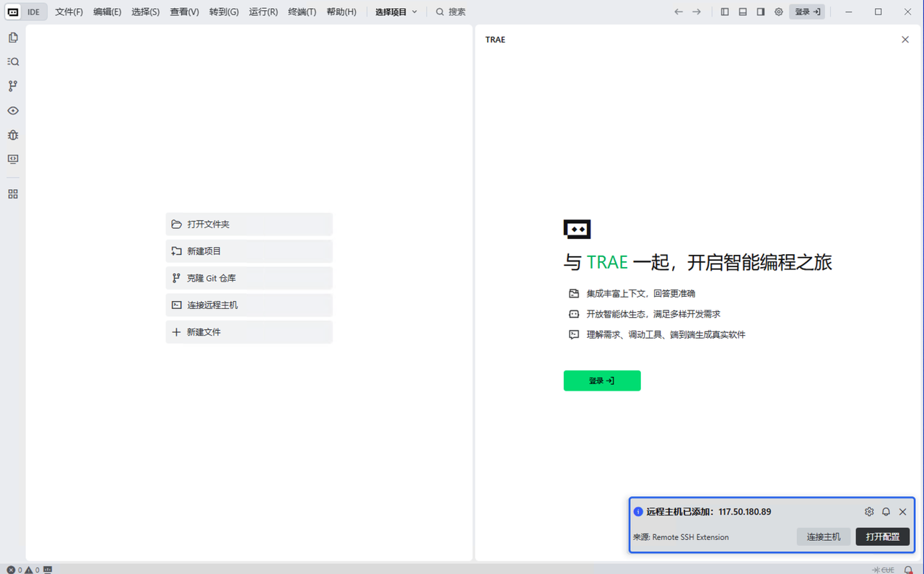This screenshot has height=574, width=924.
Task: Open notifications bell in status bar
Action: click(x=908, y=570)
